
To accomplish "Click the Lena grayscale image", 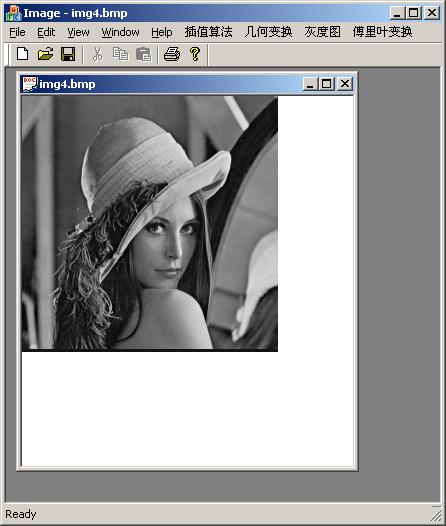I will (150, 224).
